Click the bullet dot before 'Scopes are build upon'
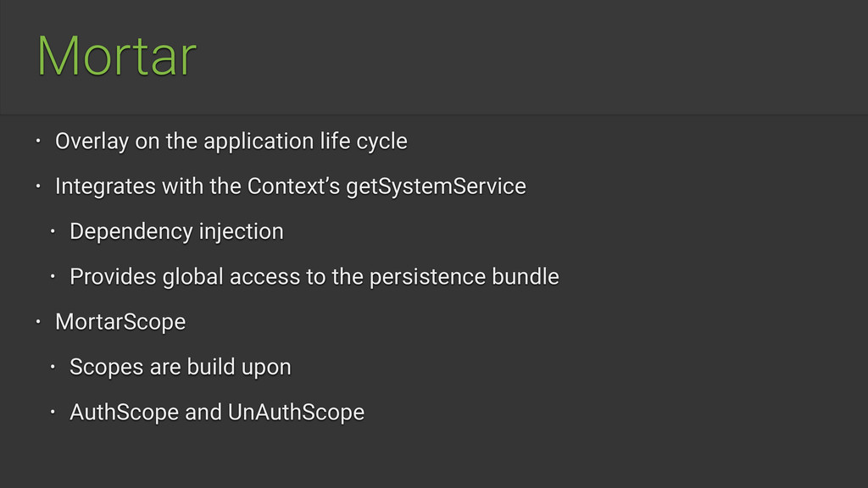This screenshot has height=488, width=868. tap(53, 367)
